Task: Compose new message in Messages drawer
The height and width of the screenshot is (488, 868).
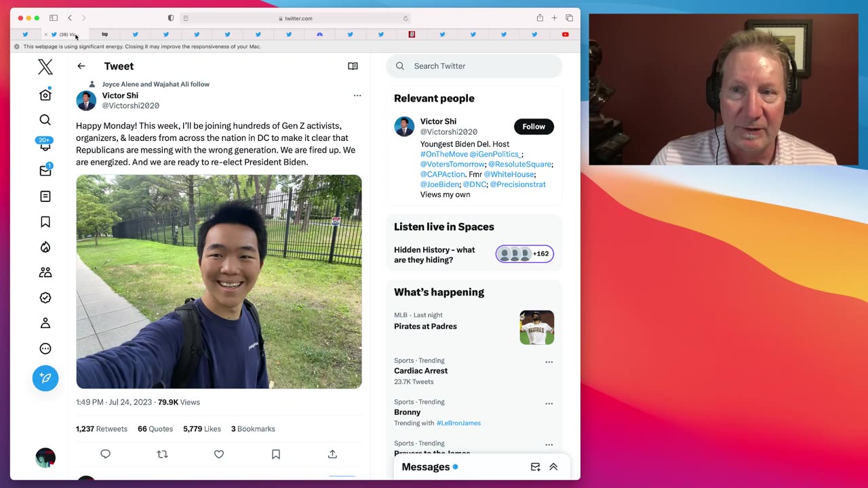Action: tap(535, 467)
